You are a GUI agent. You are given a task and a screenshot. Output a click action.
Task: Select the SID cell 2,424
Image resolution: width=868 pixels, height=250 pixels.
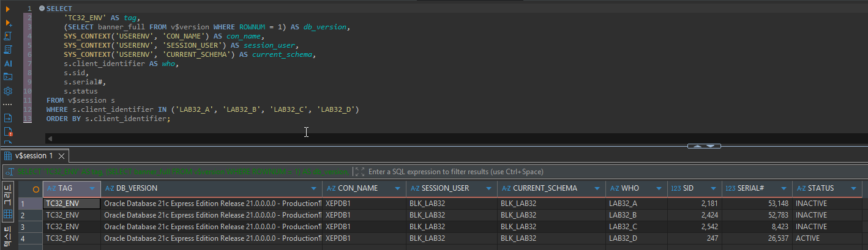coord(694,215)
